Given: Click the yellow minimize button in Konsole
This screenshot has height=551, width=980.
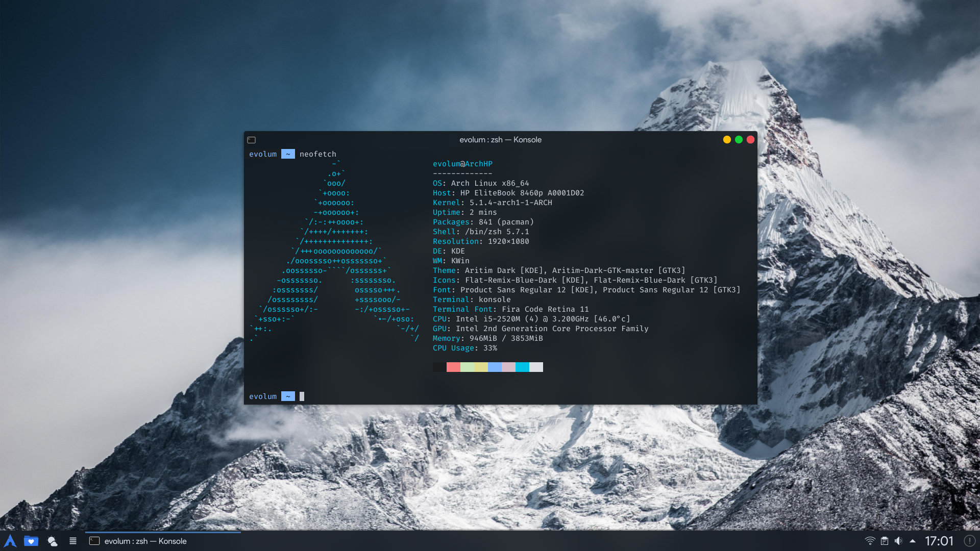Looking at the screenshot, I should (727, 140).
